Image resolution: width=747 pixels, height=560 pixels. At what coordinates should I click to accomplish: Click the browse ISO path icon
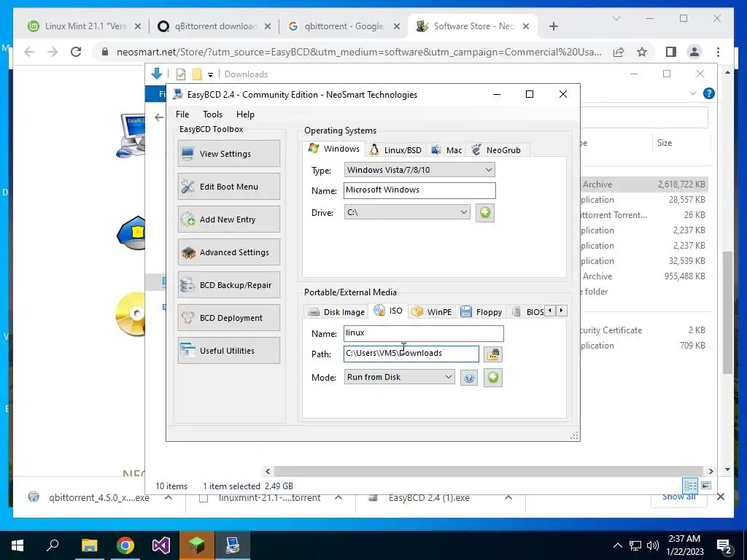[493, 354]
